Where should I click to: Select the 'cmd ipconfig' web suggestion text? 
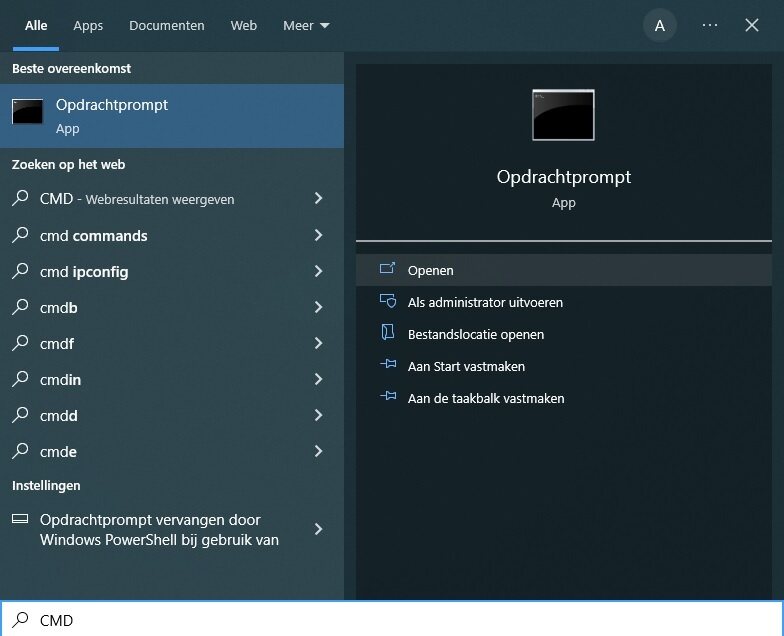click(x=84, y=272)
